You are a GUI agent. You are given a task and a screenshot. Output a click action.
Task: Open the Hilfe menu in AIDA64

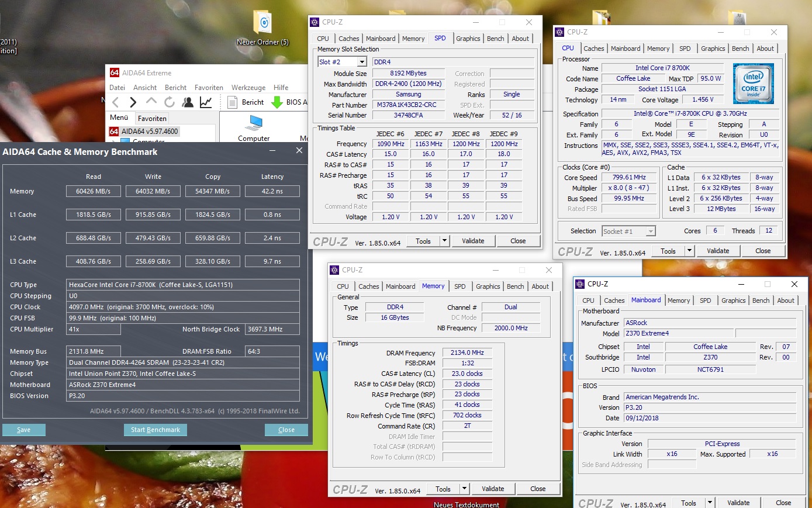coord(281,88)
